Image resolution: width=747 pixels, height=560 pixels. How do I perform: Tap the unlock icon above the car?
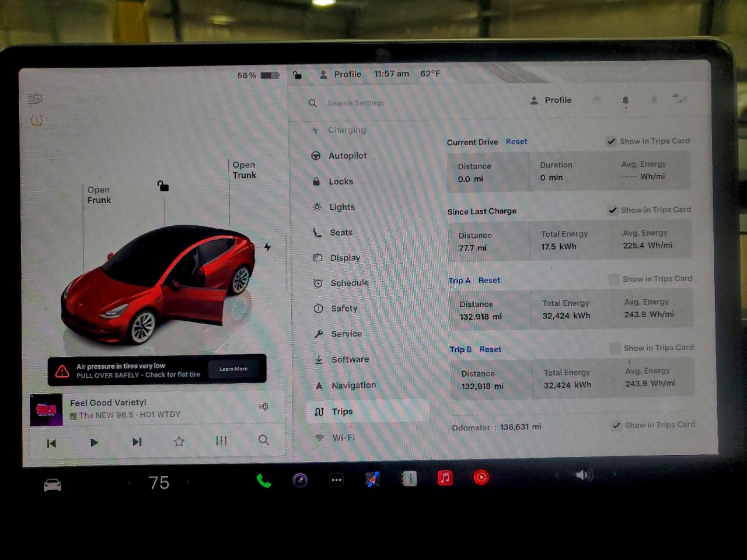click(x=163, y=186)
